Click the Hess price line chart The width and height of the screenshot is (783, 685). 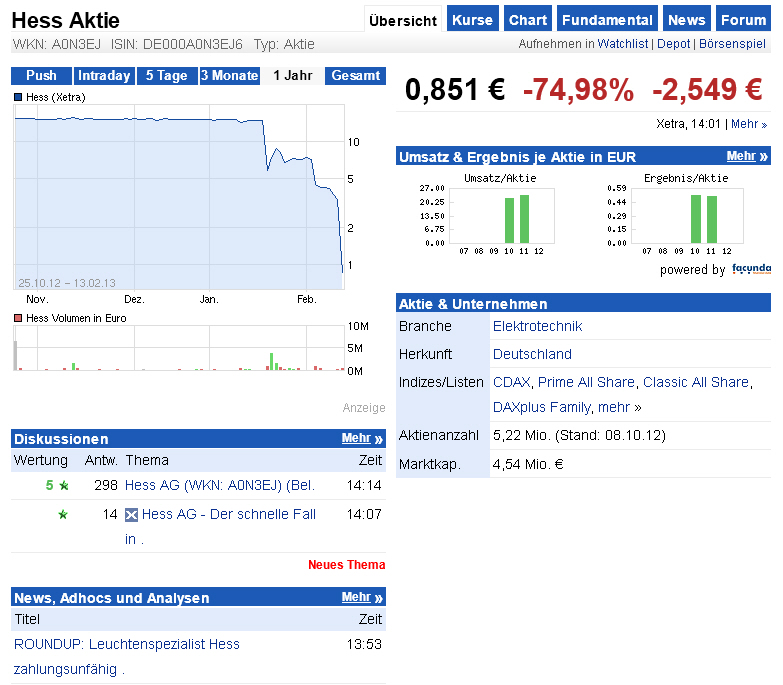(179, 197)
